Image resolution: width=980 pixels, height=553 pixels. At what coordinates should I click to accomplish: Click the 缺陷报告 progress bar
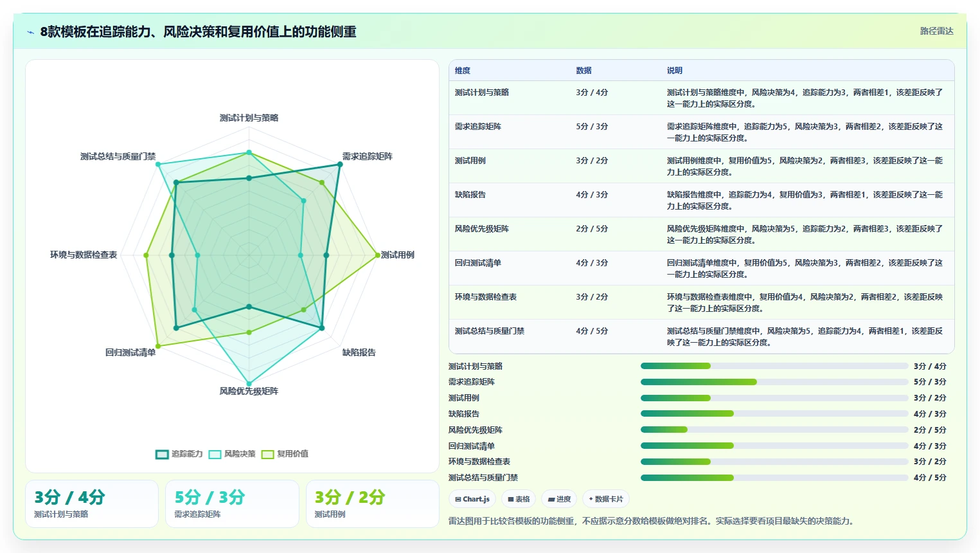coord(774,413)
